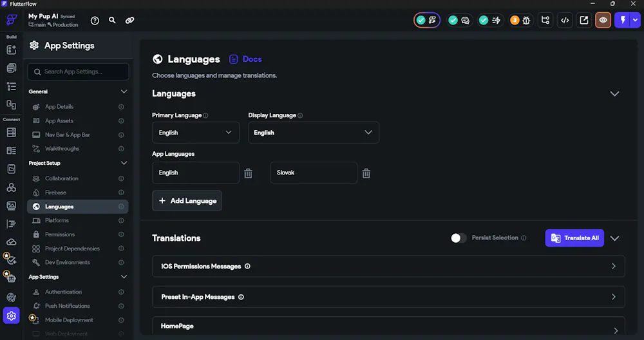Image resolution: width=644 pixels, height=340 pixels.
Task: Click info icon next to Preset In-App Messages
Action: click(241, 297)
